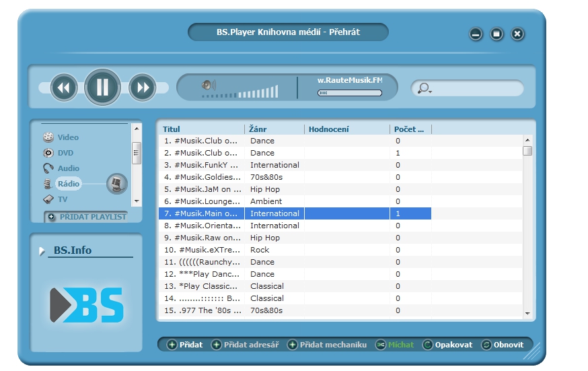Toggle Opakovat repeat option

447,345
